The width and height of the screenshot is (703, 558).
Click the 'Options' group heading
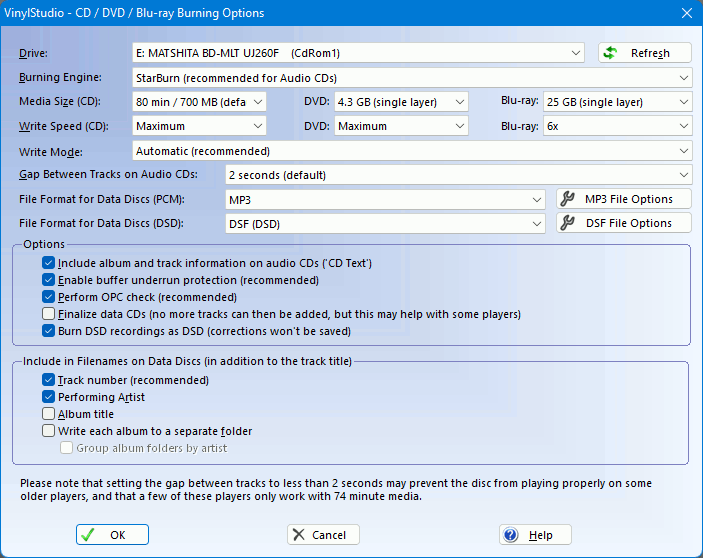44,244
